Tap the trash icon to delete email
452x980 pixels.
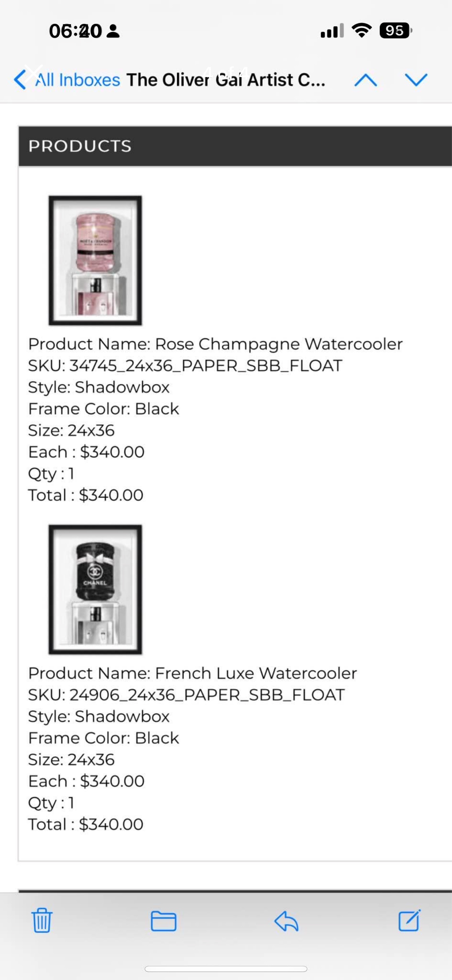[41, 920]
